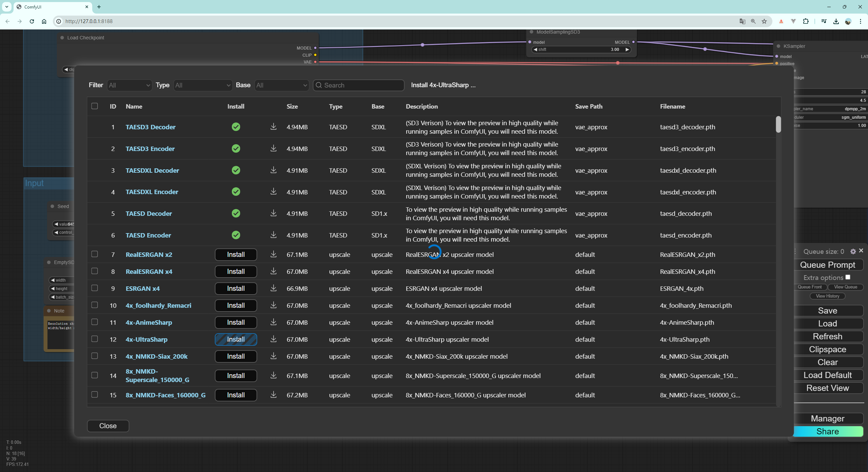Click the denoise 1.00 slider field
Image resolution: width=868 pixels, height=472 pixels.
[831, 126]
